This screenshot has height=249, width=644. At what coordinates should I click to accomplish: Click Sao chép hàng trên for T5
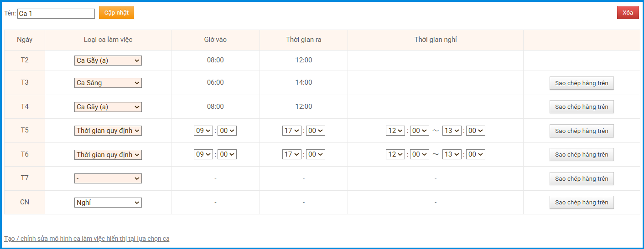582,131
